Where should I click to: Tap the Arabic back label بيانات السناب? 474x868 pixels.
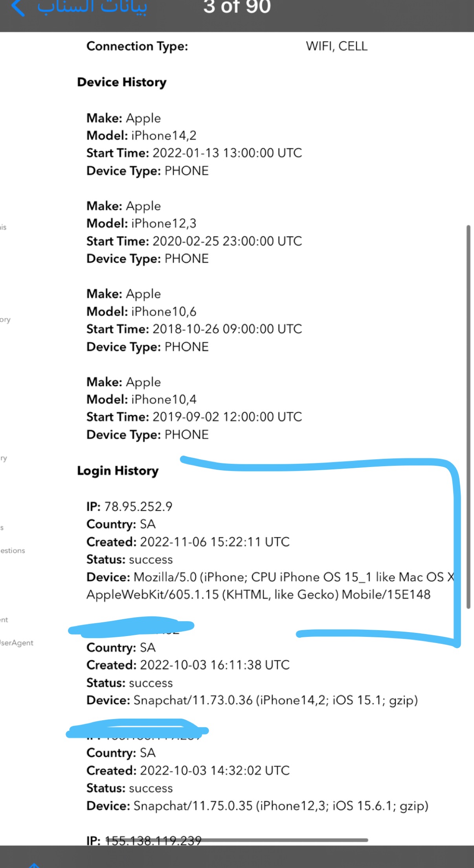[x=92, y=7]
